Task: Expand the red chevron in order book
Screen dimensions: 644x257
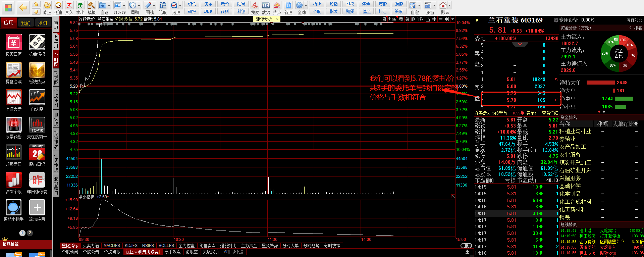Action: pos(520,44)
